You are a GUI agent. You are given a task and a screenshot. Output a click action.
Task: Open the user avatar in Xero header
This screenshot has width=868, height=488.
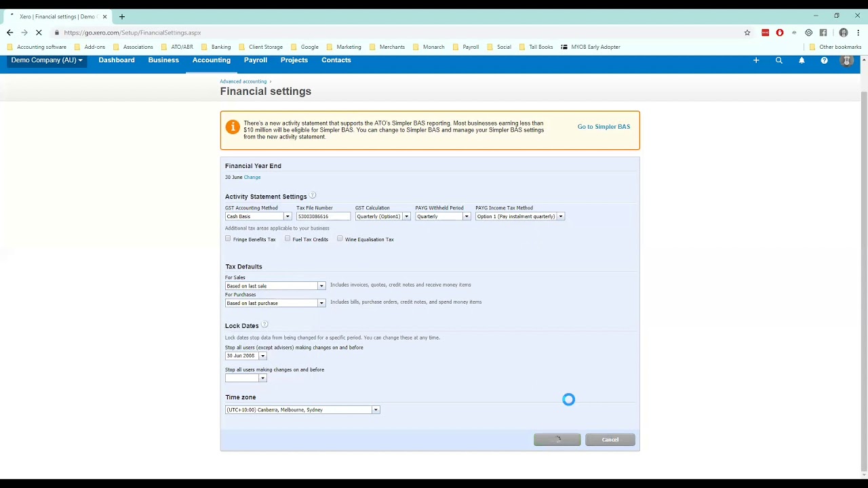(x=846, y=60)
